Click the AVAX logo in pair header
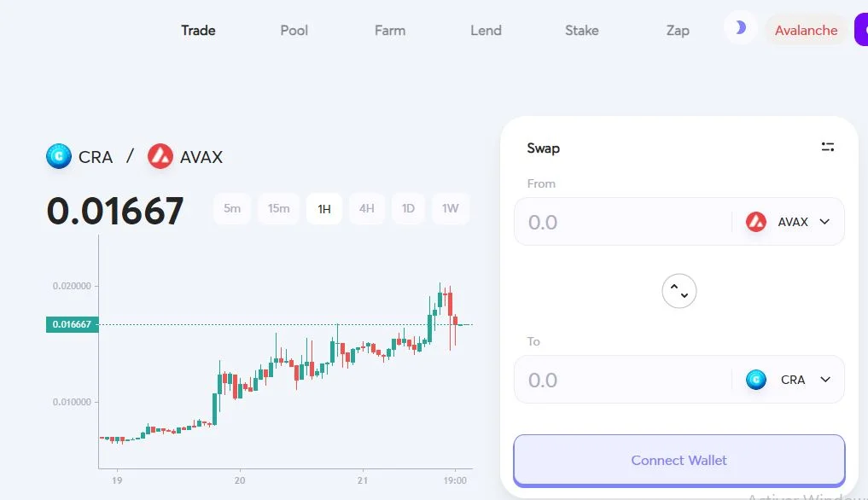The width and height of the screenshot is (868, 500). (x=160, y=157)
